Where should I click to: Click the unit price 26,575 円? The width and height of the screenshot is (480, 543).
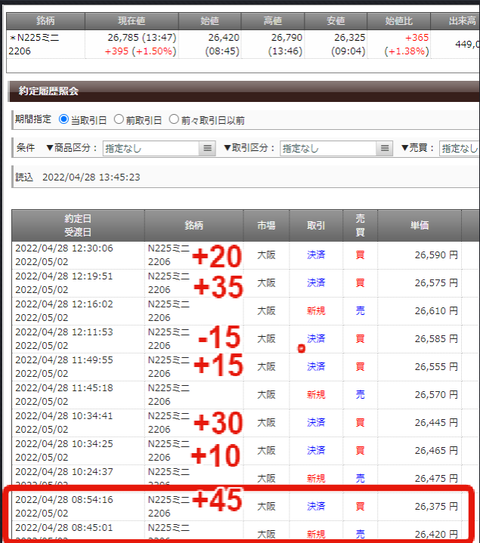(x=436, y=283)
